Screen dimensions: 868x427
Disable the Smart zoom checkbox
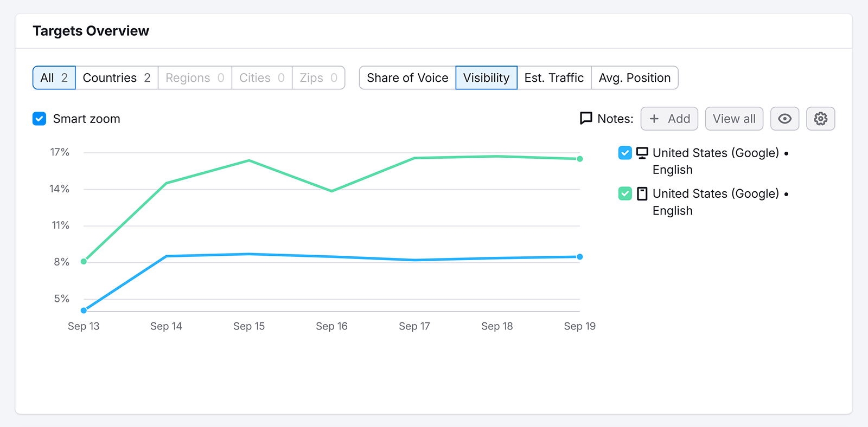[x=40, y=119]
